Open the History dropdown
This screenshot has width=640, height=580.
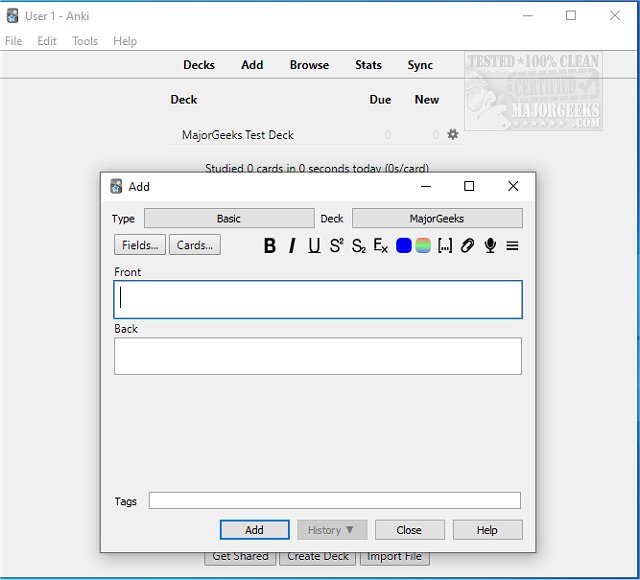point(332,530)
